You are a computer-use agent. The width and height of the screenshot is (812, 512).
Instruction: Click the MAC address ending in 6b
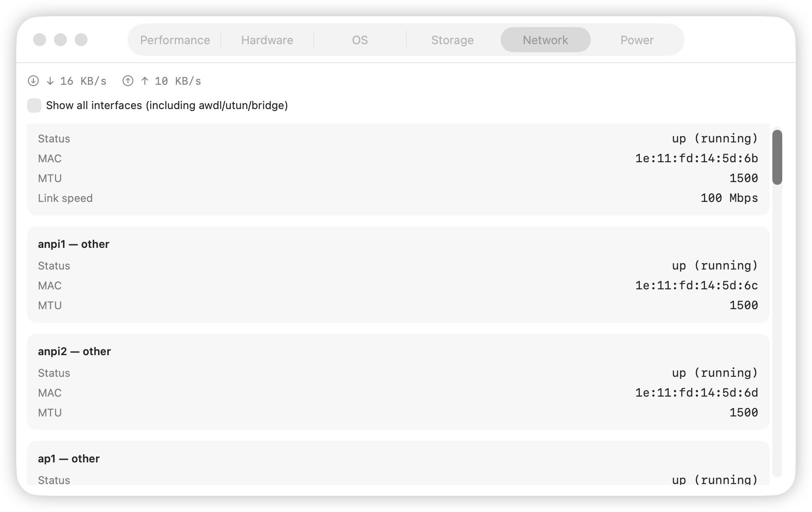click(696, 159)
